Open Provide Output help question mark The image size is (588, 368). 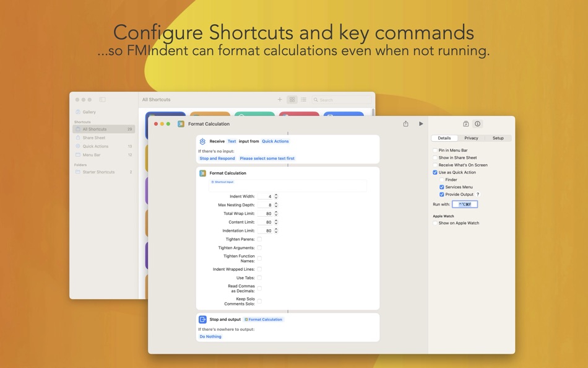478,195
